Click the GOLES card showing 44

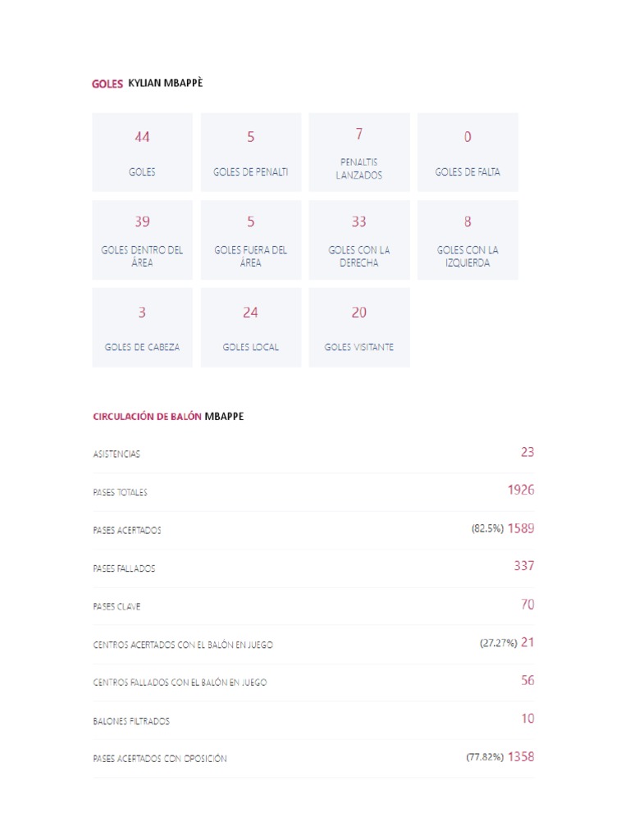point(142,153)
